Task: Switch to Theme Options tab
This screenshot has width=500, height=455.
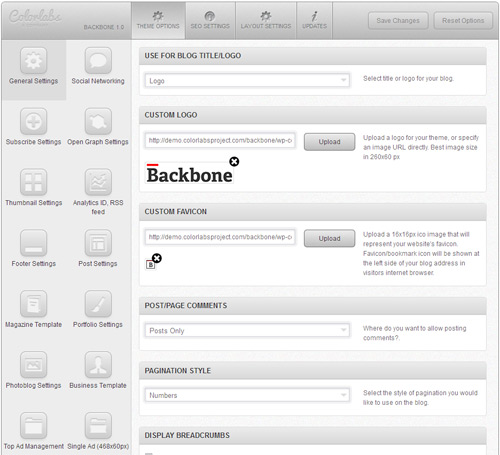Action: (158, 20)
